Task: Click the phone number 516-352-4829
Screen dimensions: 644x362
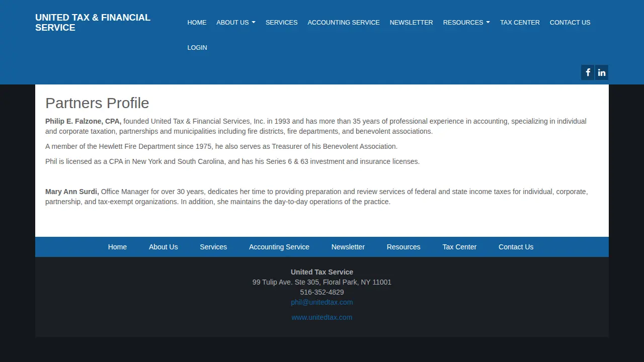Action: (x=322, y=292)
